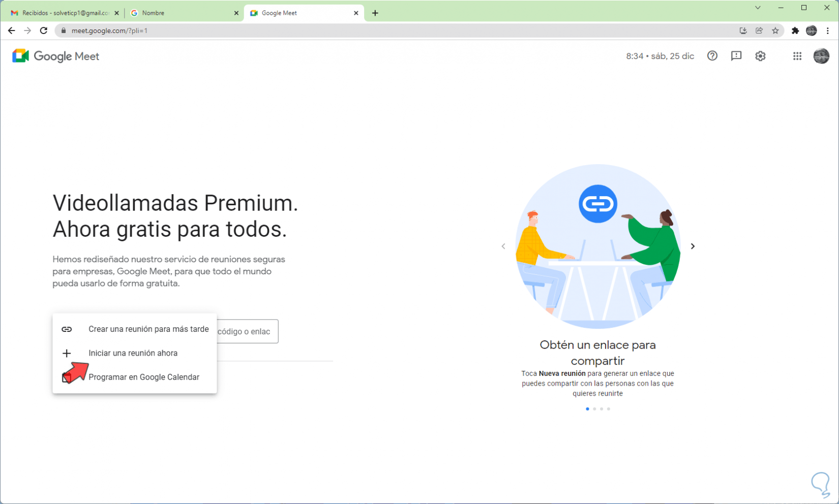Open the tab search chevron
This screenshot has width=839, height=504.
758,8
